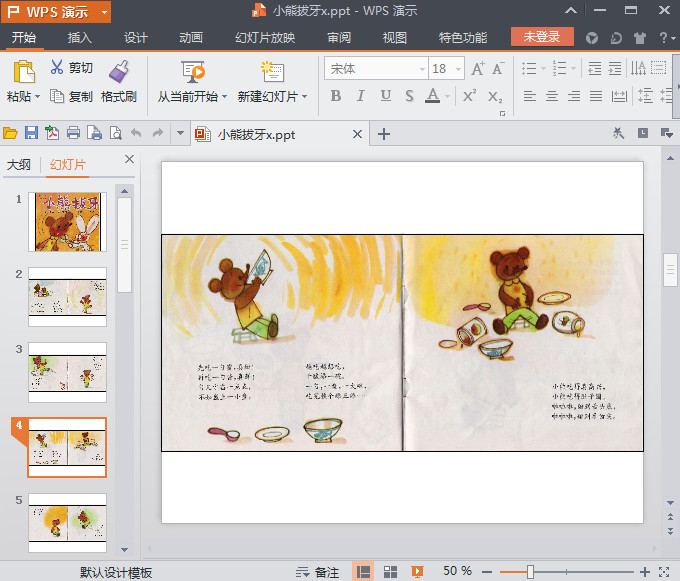Open a new document tab with plus

tap(384, 134)
